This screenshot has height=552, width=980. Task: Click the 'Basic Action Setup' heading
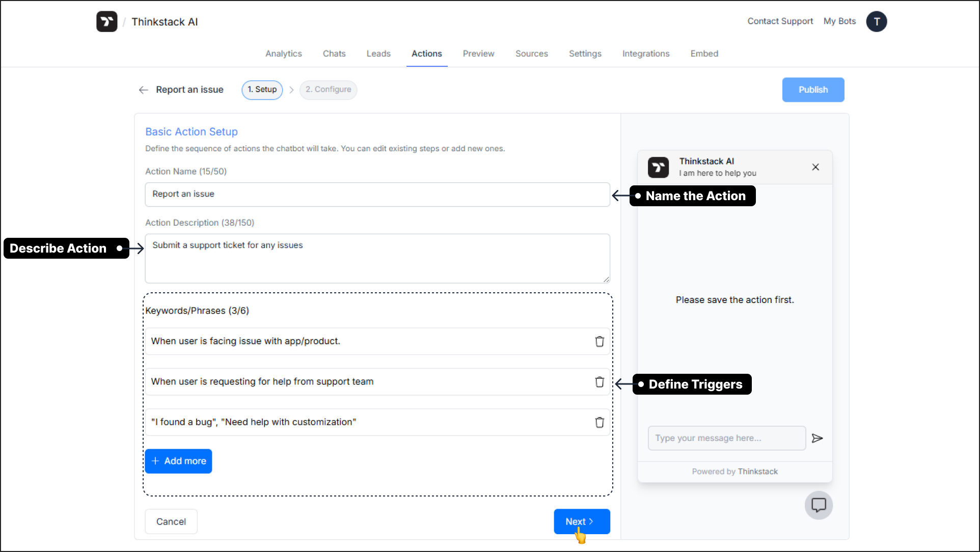[192, 132]
